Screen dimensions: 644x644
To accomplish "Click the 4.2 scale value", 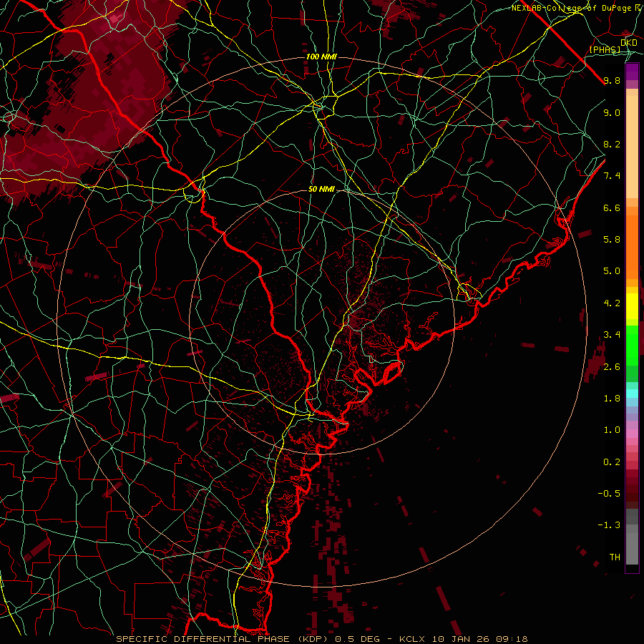I will tap(612, 303).
